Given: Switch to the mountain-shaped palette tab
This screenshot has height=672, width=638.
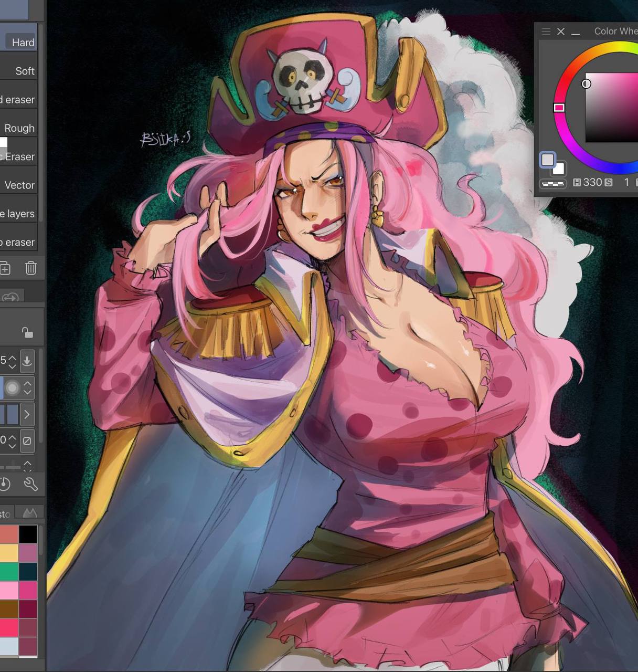Looking at the screenshot, I should (x=30, y=512).
